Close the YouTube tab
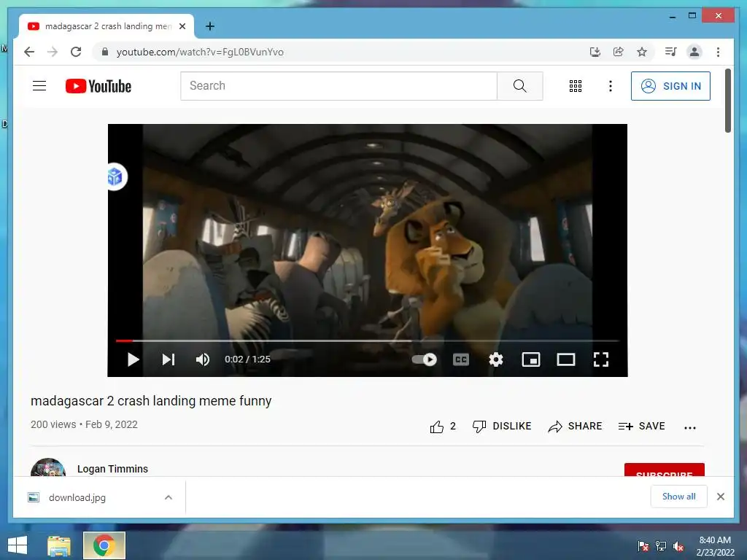Viewport: 747px width, 560px height. tap(182, 26)
